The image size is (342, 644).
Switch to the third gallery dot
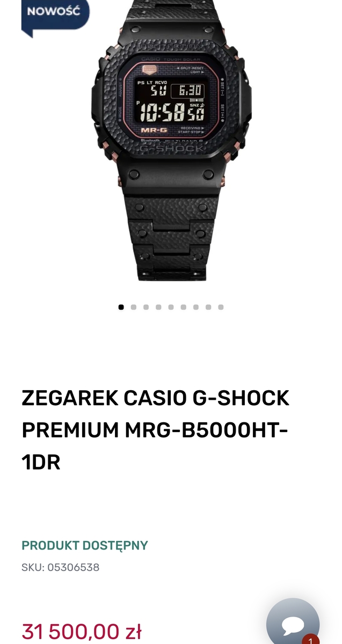pyautogui.click(x=146, y=307)
